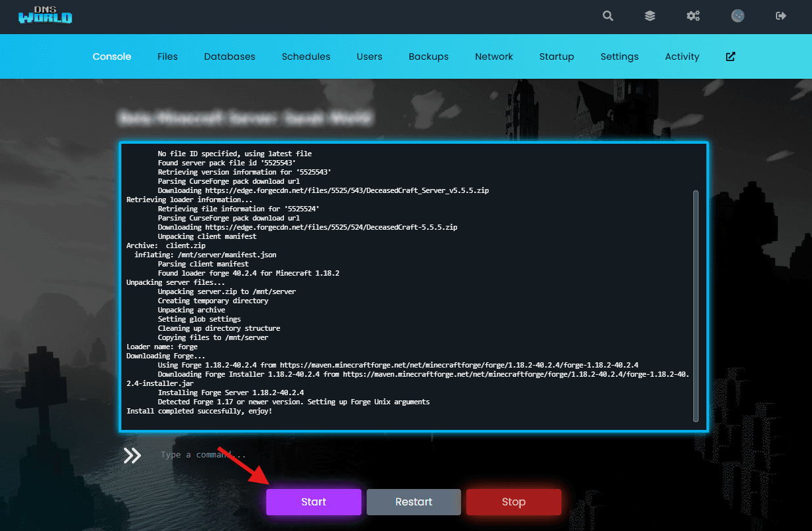
Task: Switch to the Console tab
Action: click(112, 56)
